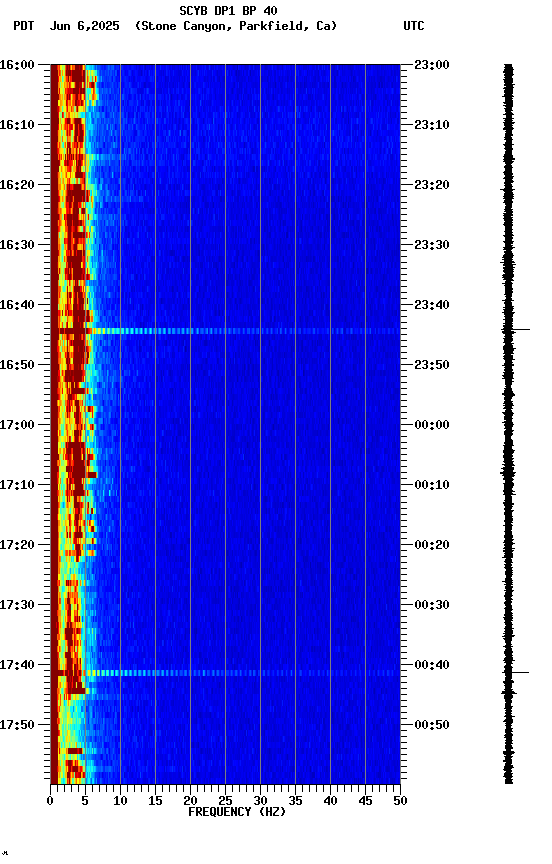This screenshot has width=552, height=864.
Task: Click the '00:10' UTC time label
Action: coord(432,485)
